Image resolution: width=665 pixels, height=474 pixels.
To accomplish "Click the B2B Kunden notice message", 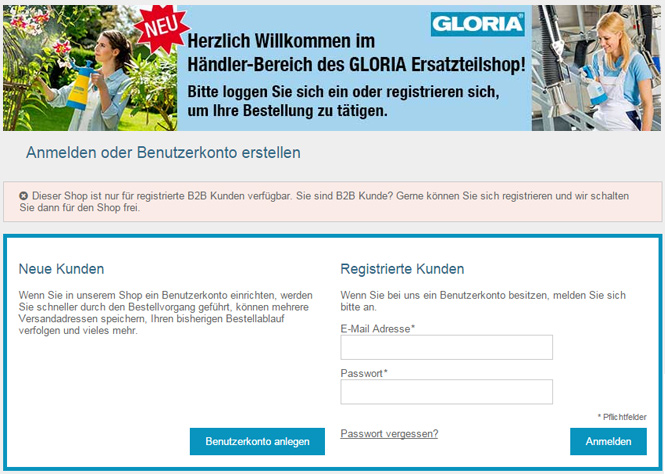I will tap(324, 202).
